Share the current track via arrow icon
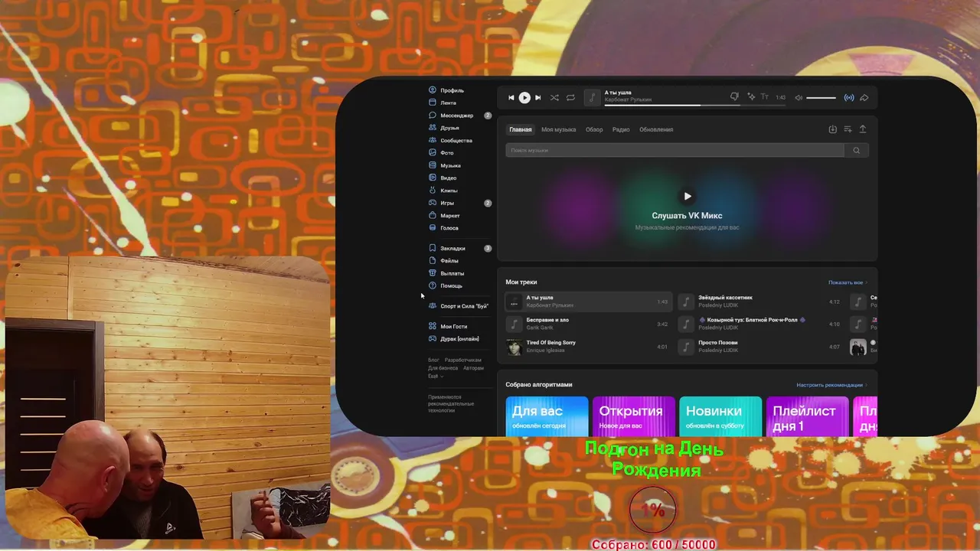 pos(864,98)
